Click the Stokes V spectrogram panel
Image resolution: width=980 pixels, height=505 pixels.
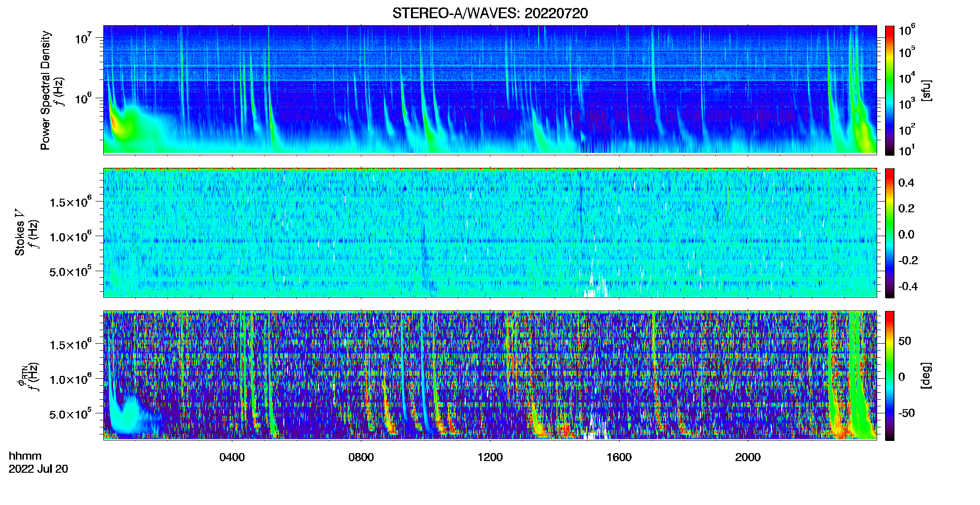click(x=490, y=233)
